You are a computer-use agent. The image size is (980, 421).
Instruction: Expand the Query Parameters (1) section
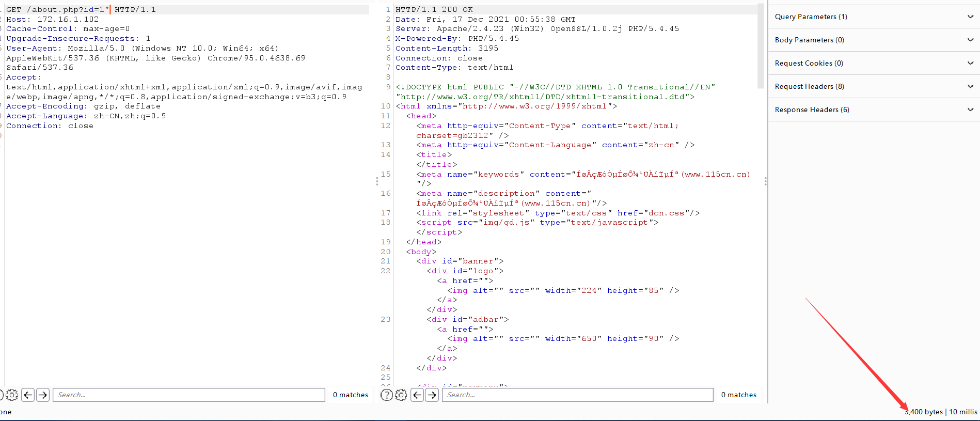874,17
